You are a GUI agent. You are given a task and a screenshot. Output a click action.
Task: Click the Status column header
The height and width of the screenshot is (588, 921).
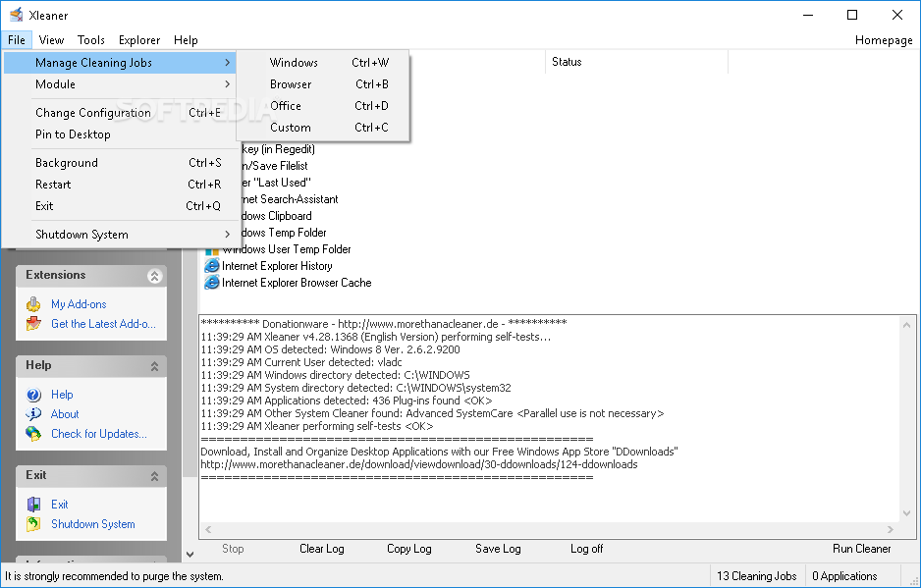coord(636,62)
